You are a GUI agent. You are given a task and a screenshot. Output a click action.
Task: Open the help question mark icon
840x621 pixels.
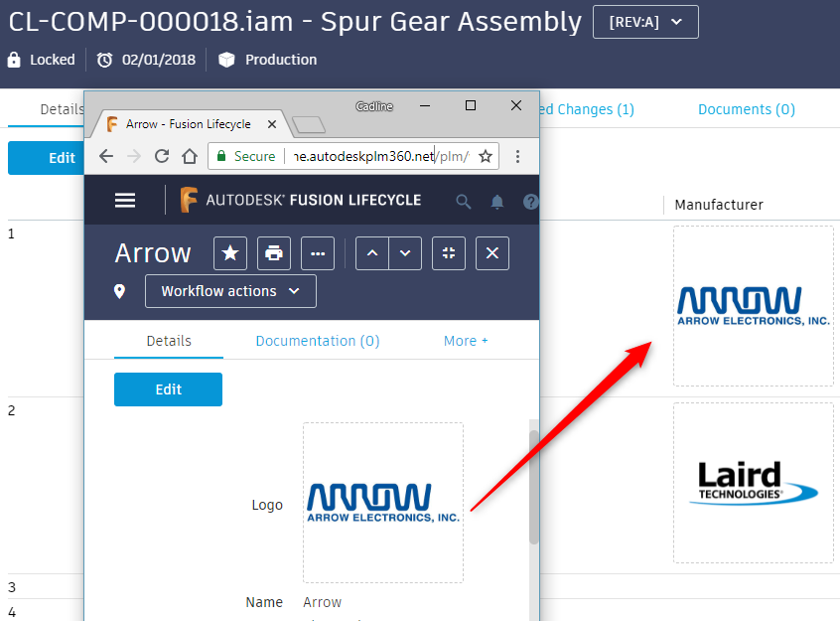click(x=530, y=202)
